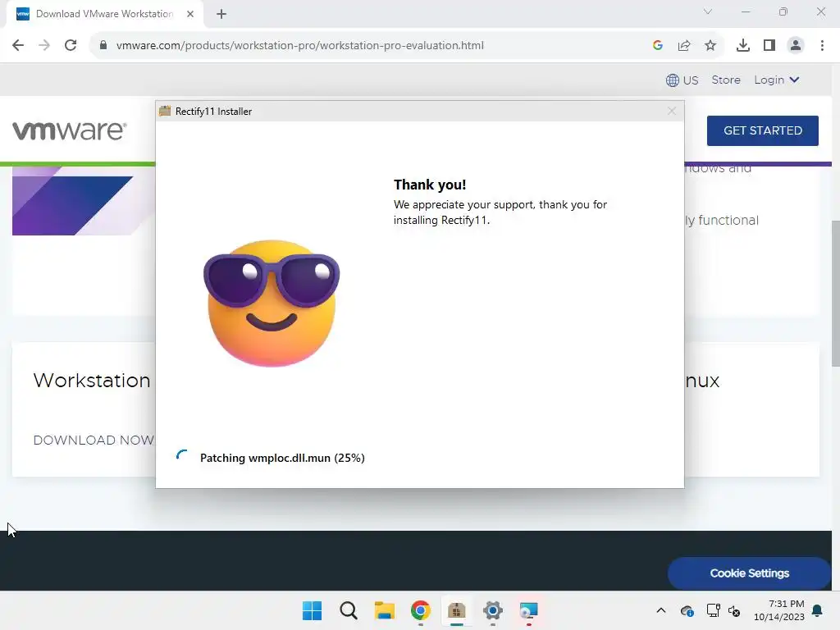
Task: Reload the VMware page
Action: (71, 46)
